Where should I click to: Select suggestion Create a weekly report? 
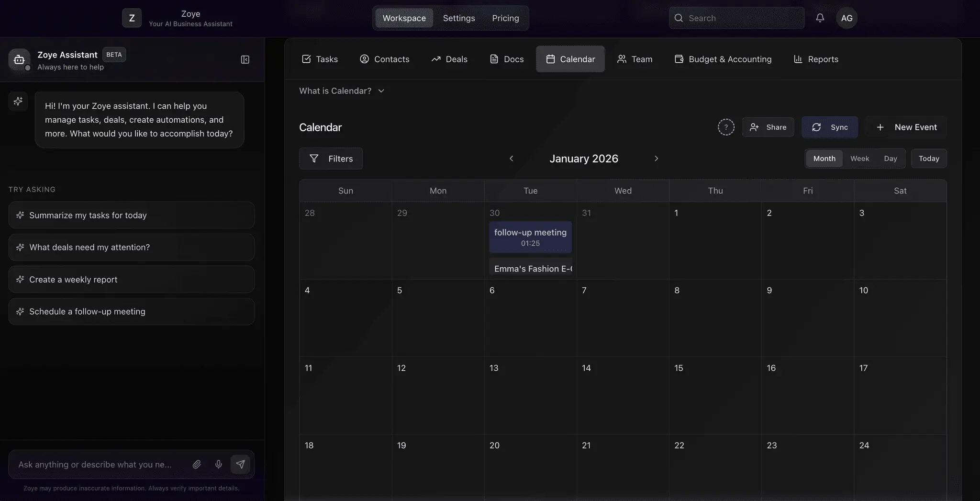tap(132, 279)
